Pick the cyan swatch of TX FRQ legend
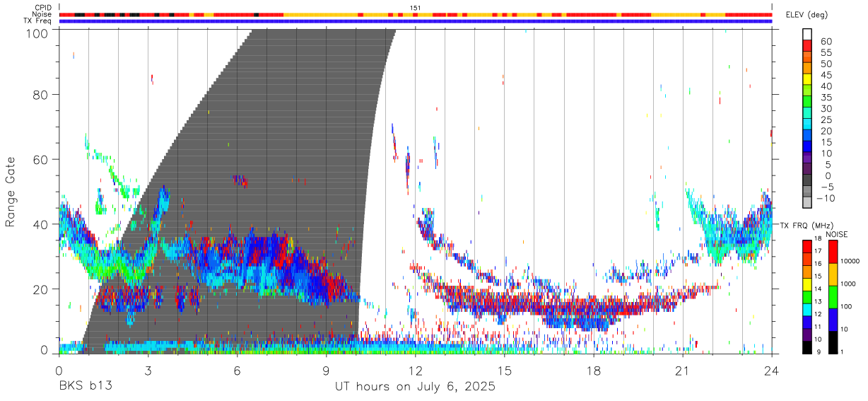868x401 pixels. [807, 310]
